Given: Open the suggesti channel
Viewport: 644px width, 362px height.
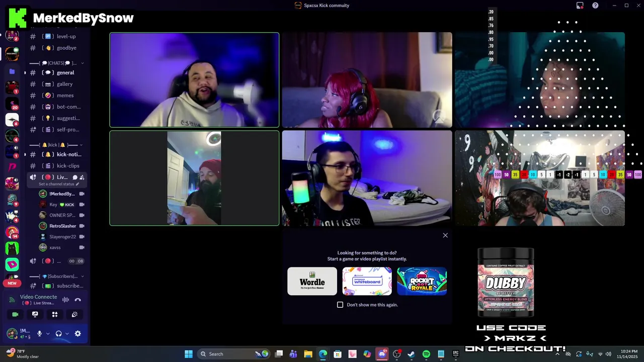Looking at the screenshot, I should pos(57,118).
